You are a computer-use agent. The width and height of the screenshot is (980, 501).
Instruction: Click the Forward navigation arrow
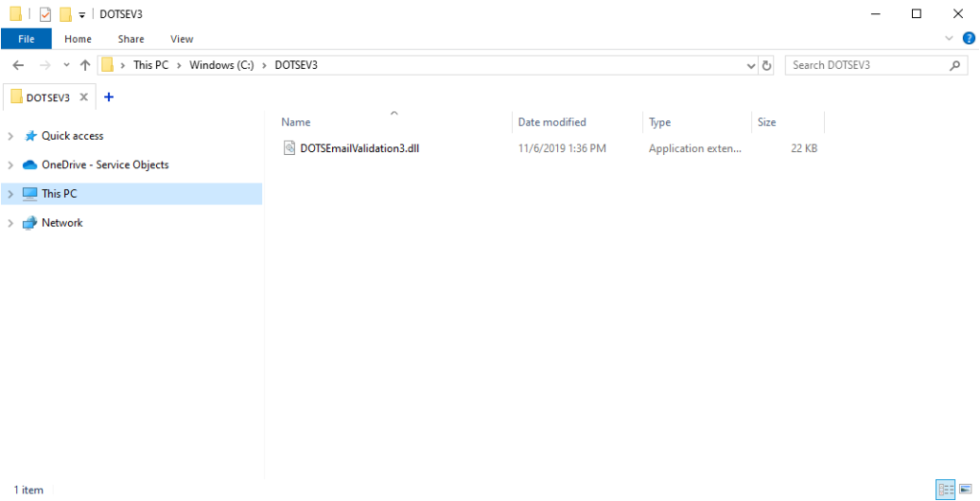pyautogui.click(x=45, y=65)
